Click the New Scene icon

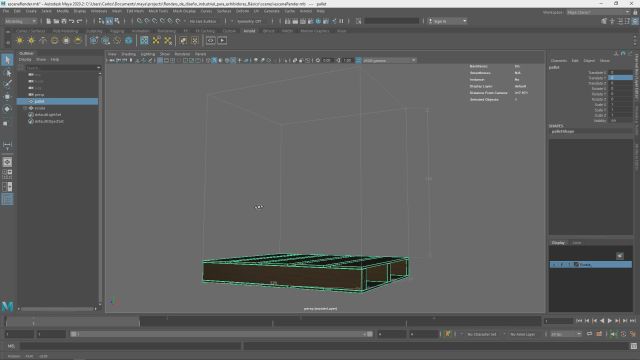49,21
